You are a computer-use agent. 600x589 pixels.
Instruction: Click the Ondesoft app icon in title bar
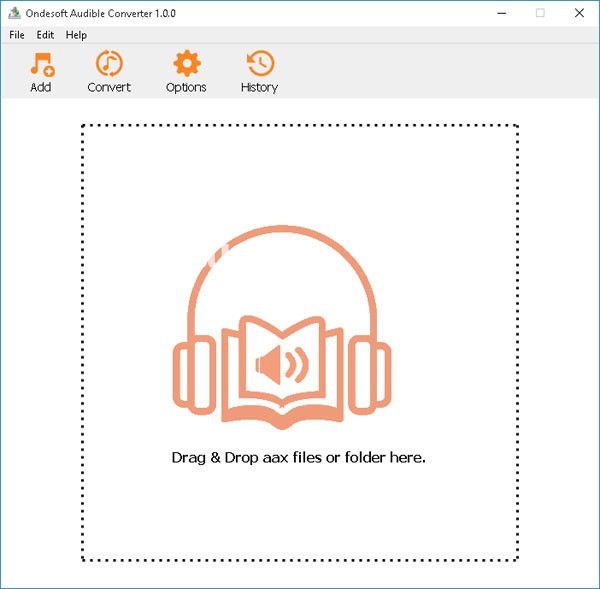[15, 13]
